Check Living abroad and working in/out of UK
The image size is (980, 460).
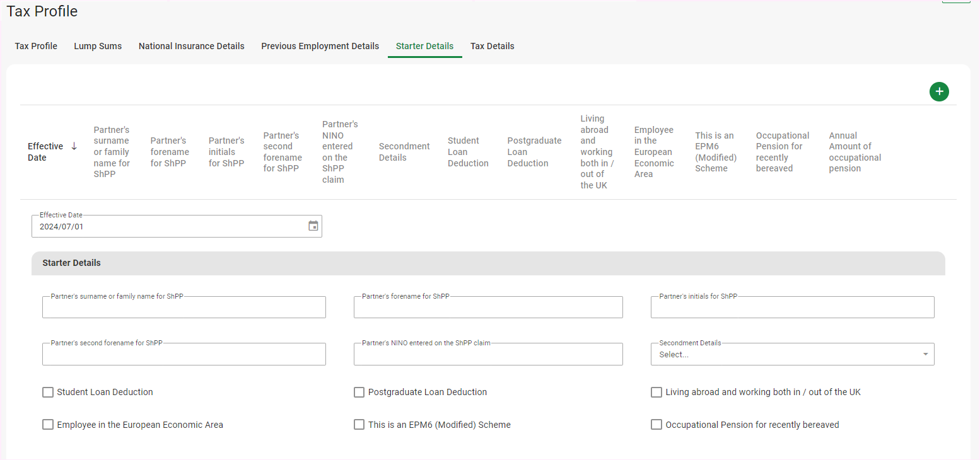pyautogui.click(x=656, y=393)
